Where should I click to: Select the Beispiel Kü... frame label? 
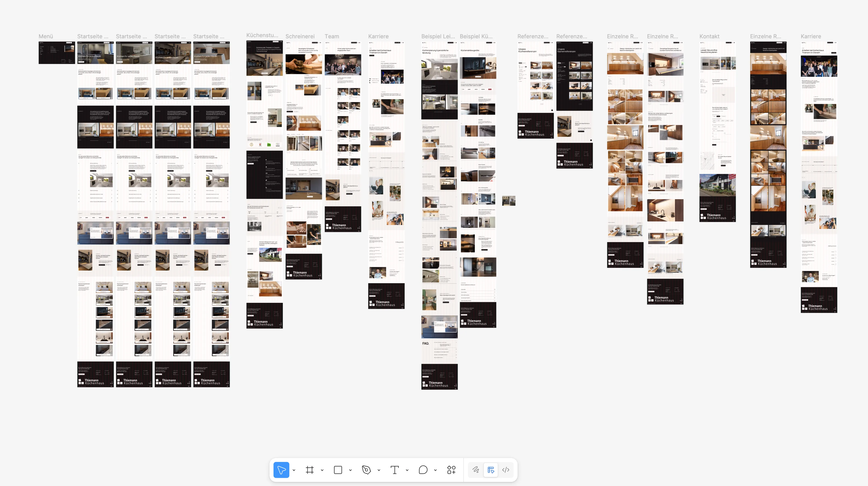[476, 36]
